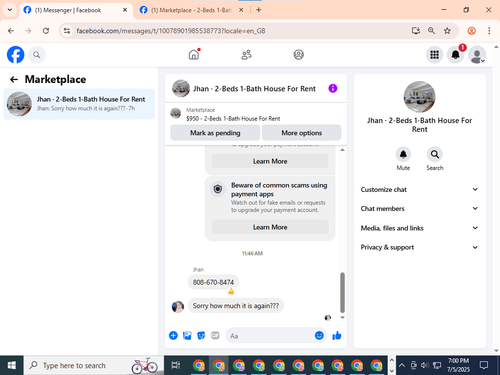Mute the conversation with the bell icon

403,154
